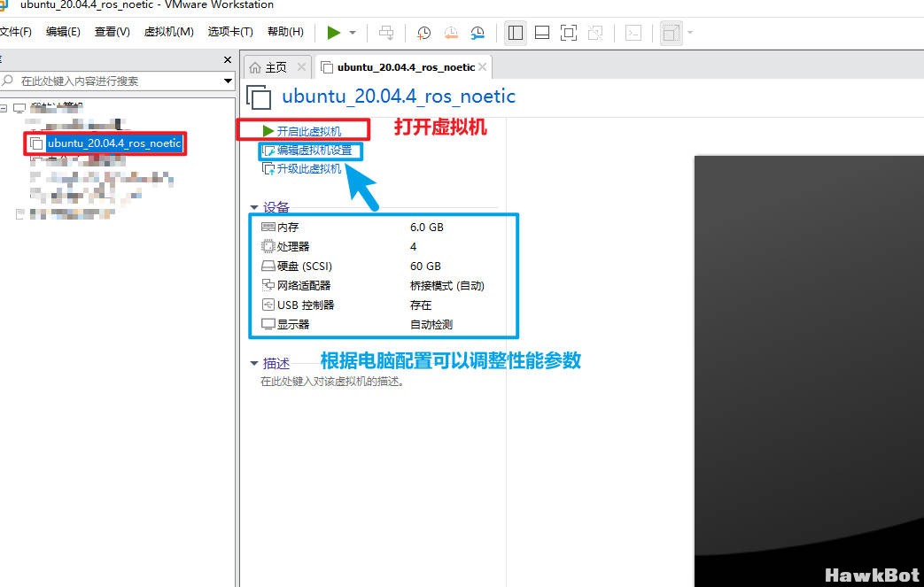Open the 帮助(H) menu
Viewport: 924px width, 587px height.
(x=286, y=32)
